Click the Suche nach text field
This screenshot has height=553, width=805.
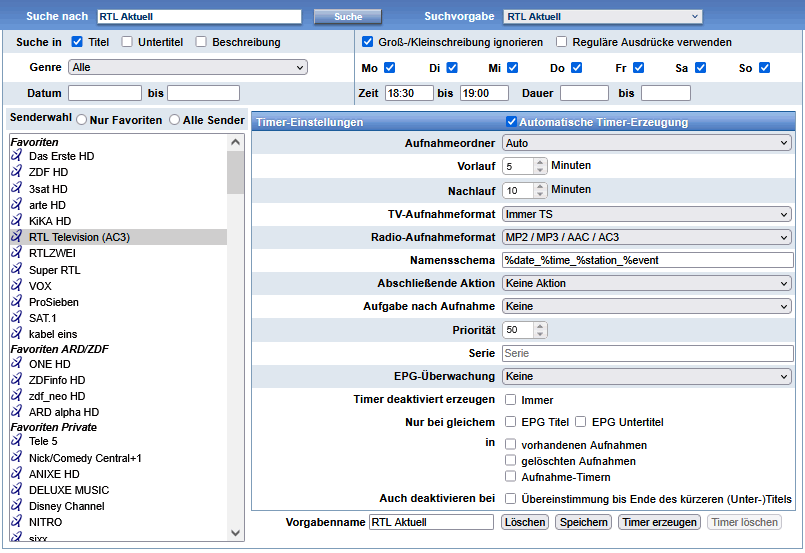point(199,16)
